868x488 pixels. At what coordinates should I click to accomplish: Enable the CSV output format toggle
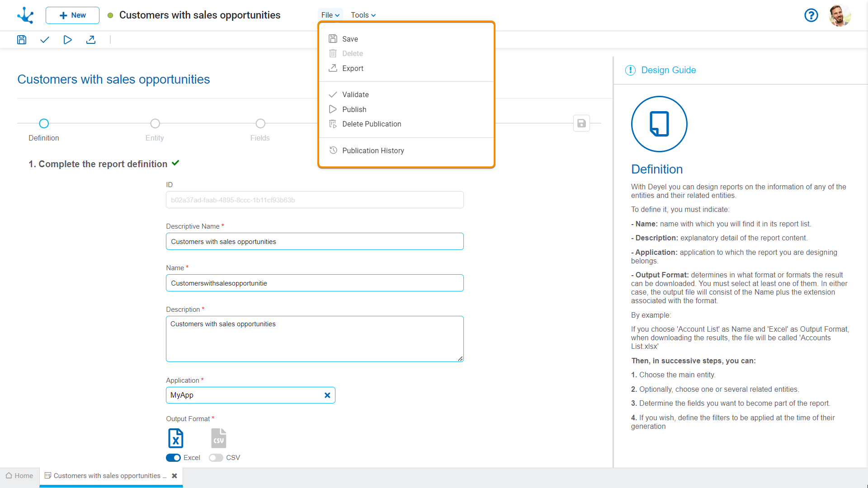coord(216,458)
